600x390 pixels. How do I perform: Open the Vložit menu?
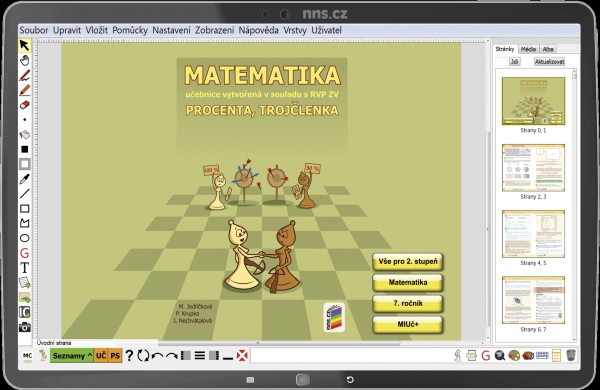[96, 30]
